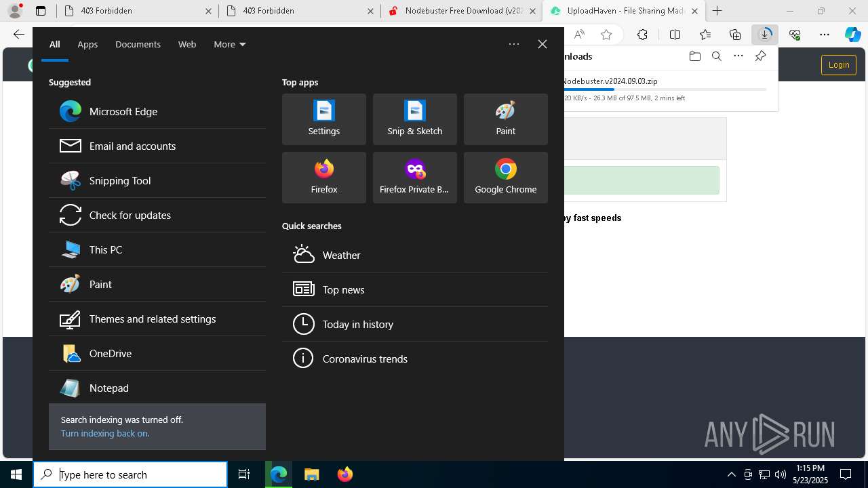The height and width of the screenshot is (488, 868).
Task: Open Task View on taskbar
Action: 244,474
